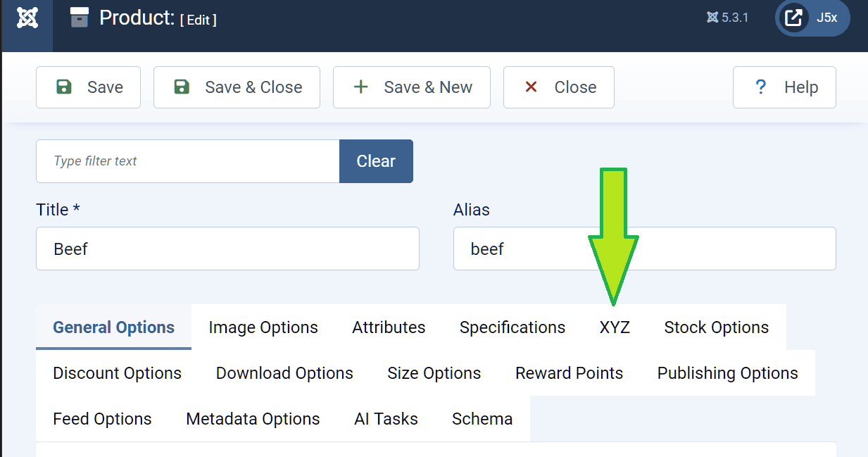Click the Type filter text field
Image resolution: width=868 pixels, height=457 pixels.
click(188, 161)
